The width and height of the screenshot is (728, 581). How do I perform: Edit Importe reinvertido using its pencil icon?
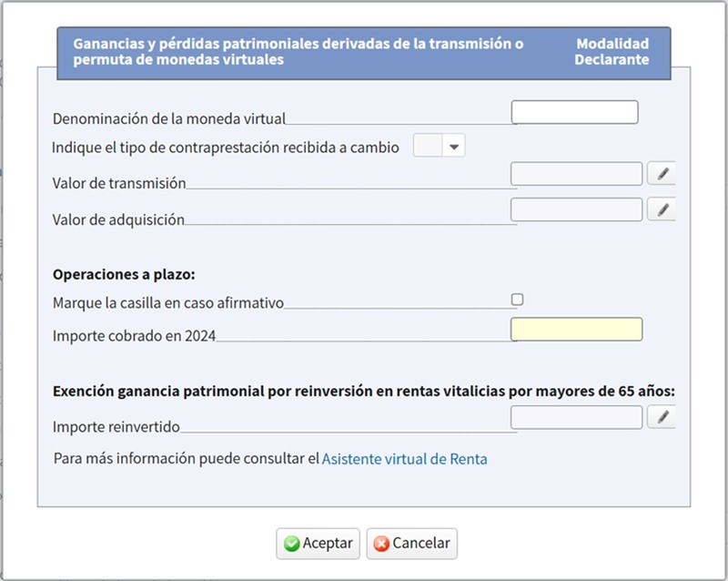[x=662, y=417]
